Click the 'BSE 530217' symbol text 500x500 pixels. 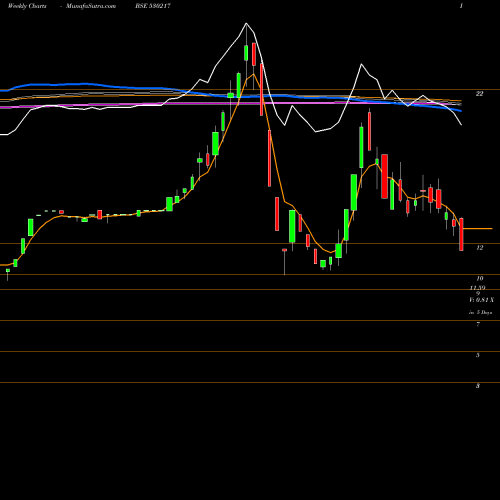pos(153,6)
